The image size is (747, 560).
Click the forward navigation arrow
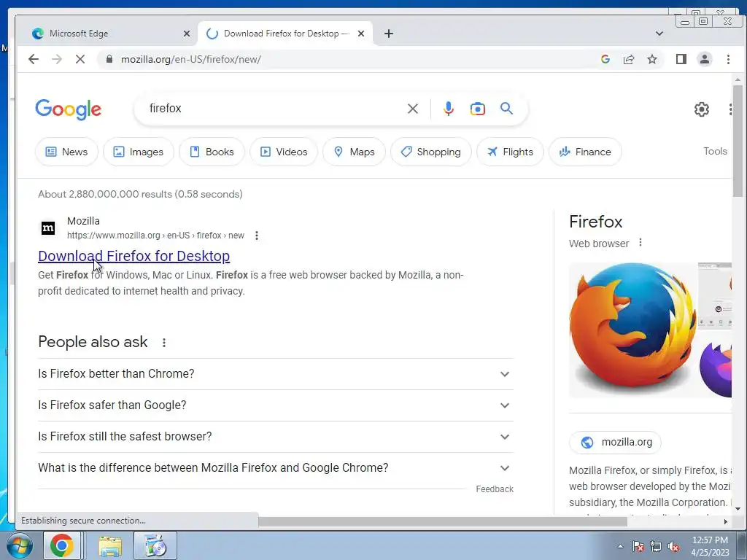point(57,59)
